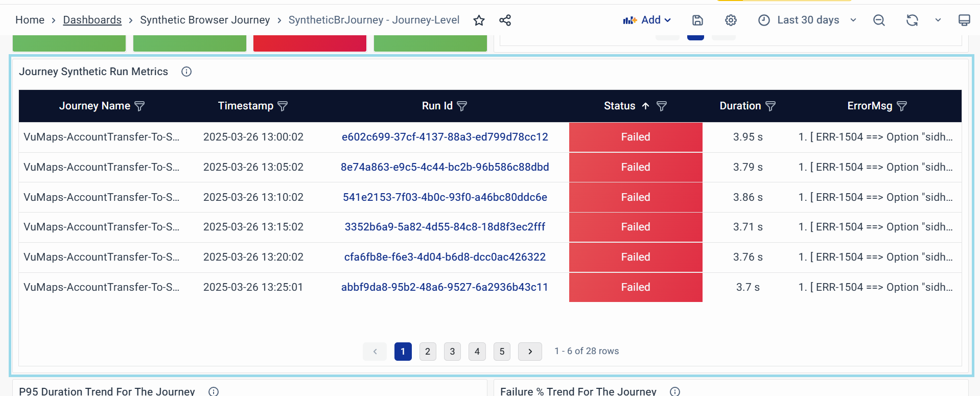Open the Last 30 days time picker
980x396 pixels.
click(808, 20)
